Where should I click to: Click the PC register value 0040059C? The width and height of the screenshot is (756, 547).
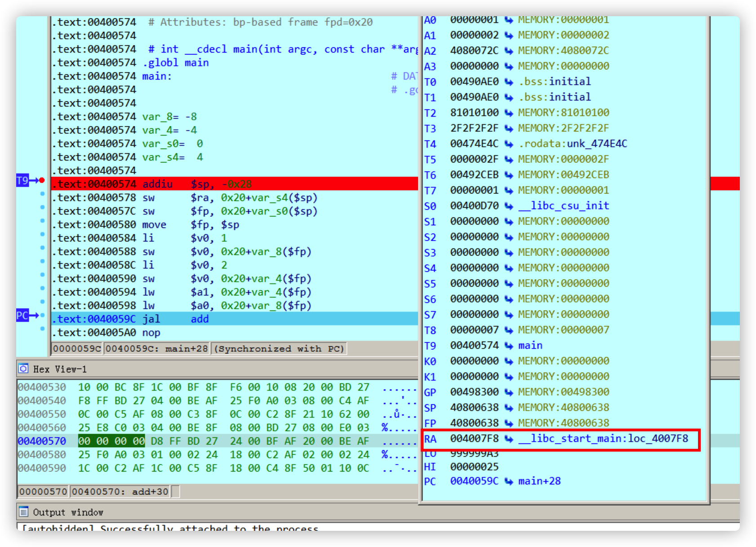click(x=474, y=481)
